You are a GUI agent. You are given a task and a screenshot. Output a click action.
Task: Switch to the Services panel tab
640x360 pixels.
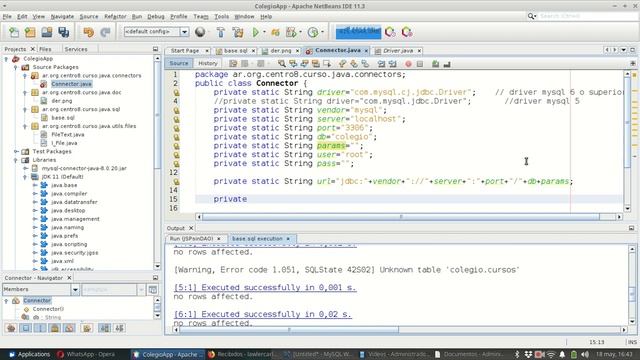tap(76, 49)
